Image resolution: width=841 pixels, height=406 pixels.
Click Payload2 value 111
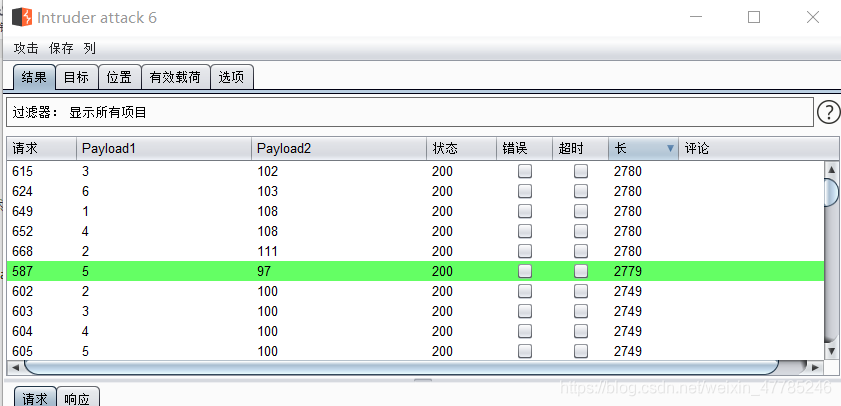268,251
